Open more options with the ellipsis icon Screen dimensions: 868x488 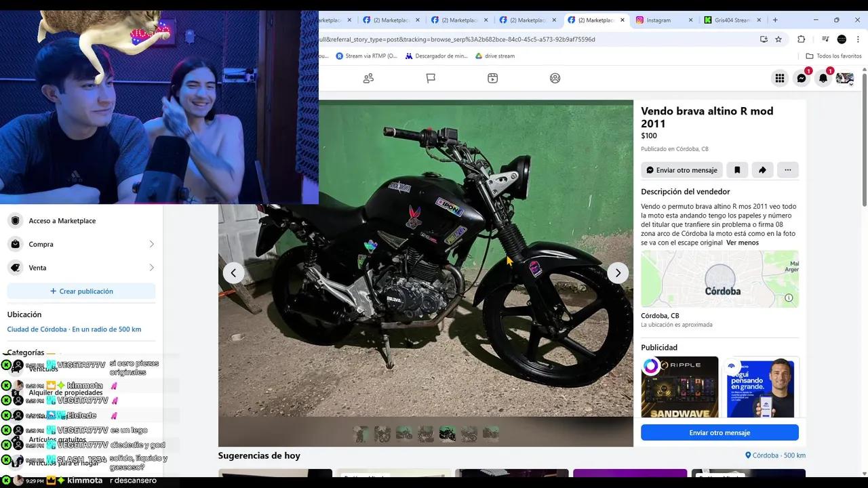[787, 169]
